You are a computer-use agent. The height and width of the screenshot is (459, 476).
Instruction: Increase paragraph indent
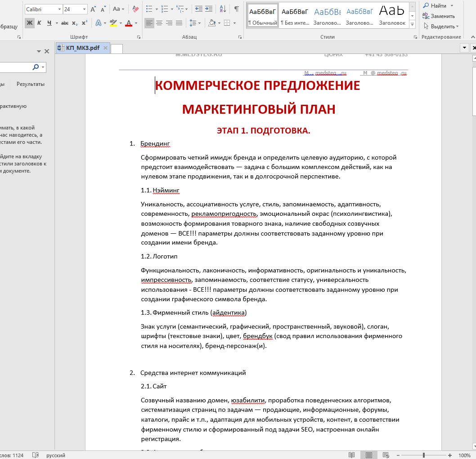coord(209,9)
